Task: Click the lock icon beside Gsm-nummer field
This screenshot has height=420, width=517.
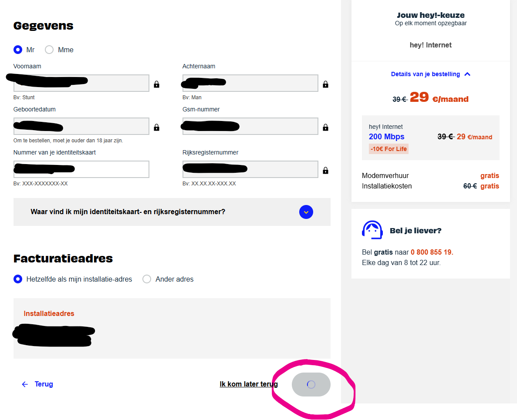Action: (x=325, y=128)
